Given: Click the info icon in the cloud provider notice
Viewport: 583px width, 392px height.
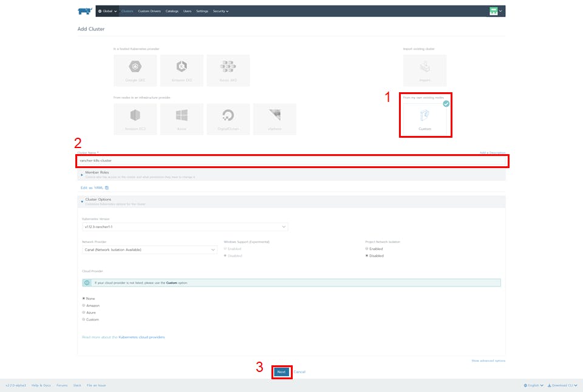Looking at the screenshot, I should 87,283.
